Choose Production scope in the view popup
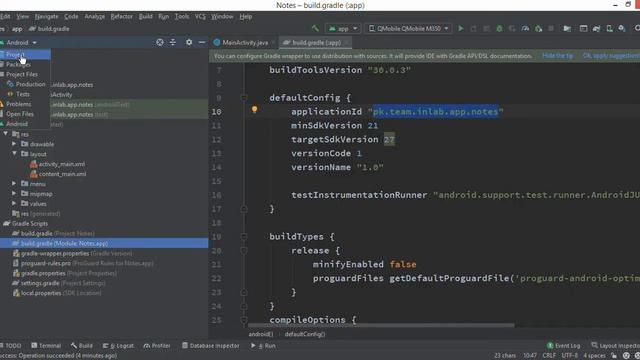 25,84
